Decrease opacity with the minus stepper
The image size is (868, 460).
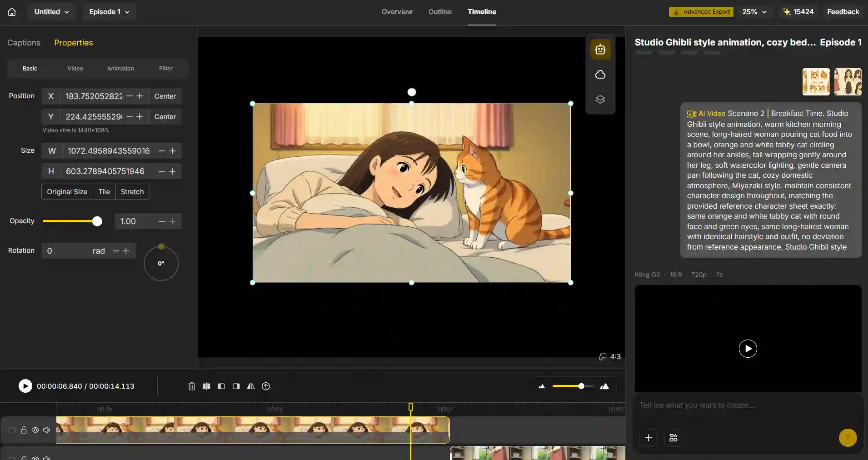pos(162,221)
